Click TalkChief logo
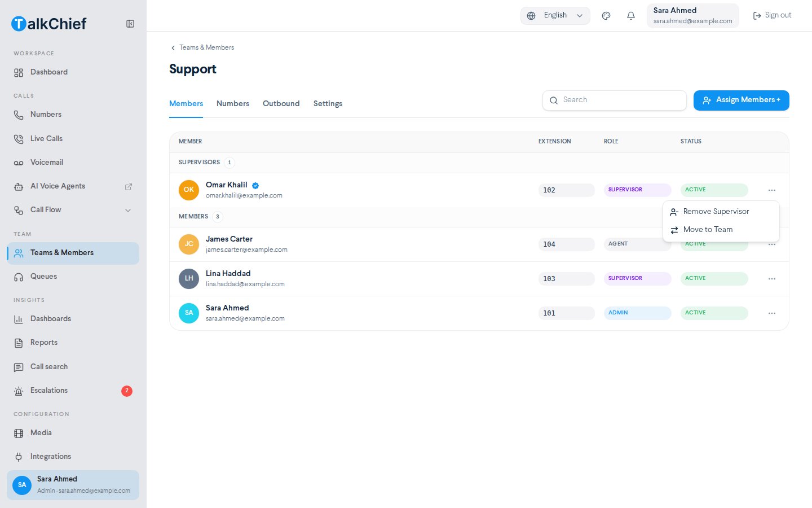Screen dimensions: 812x508 click(x=49, y=24)
